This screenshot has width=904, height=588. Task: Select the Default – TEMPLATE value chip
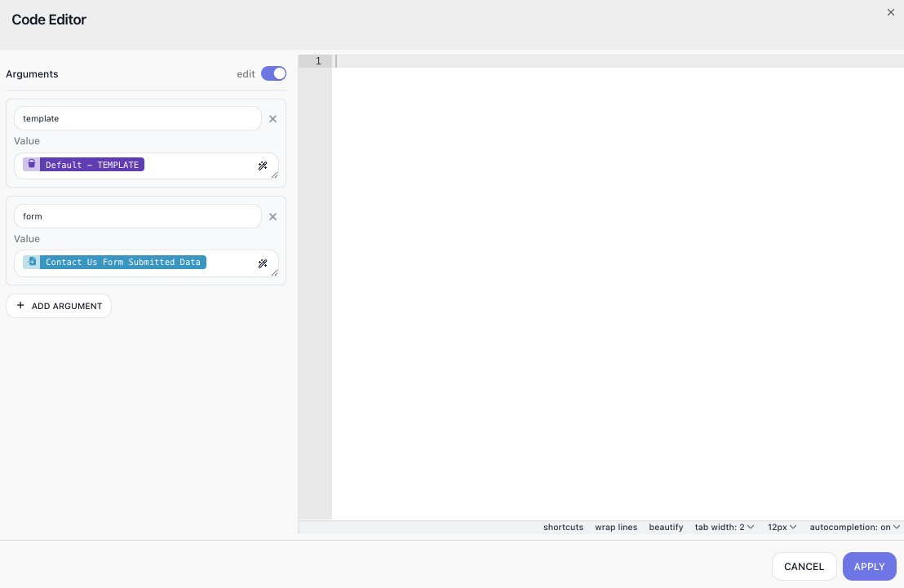tap(83, 164)
